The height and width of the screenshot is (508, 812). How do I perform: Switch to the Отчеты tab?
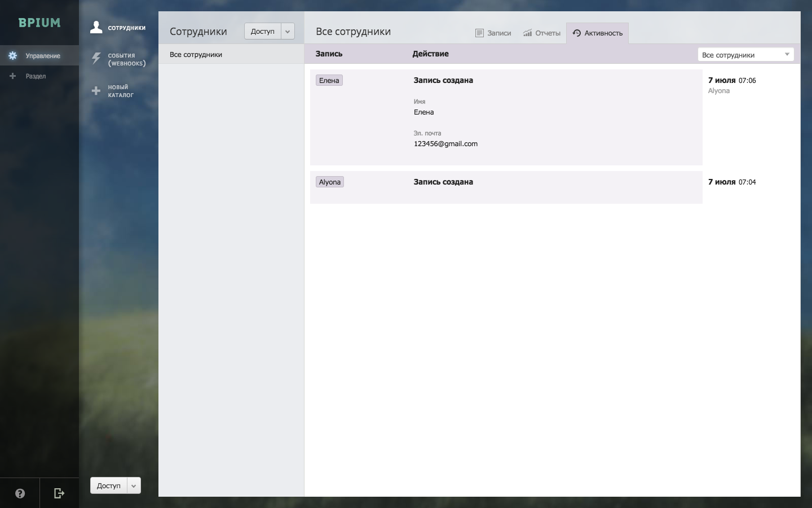point(542,33)
